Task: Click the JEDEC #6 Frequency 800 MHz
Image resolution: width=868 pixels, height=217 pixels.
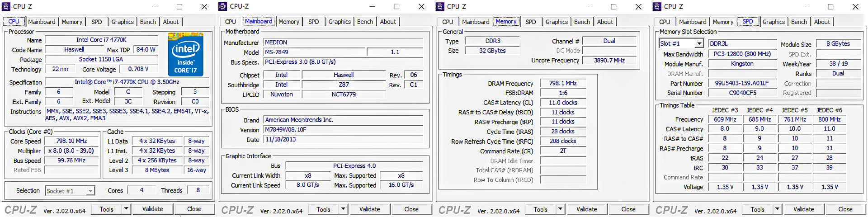Action: pos(830,119)
